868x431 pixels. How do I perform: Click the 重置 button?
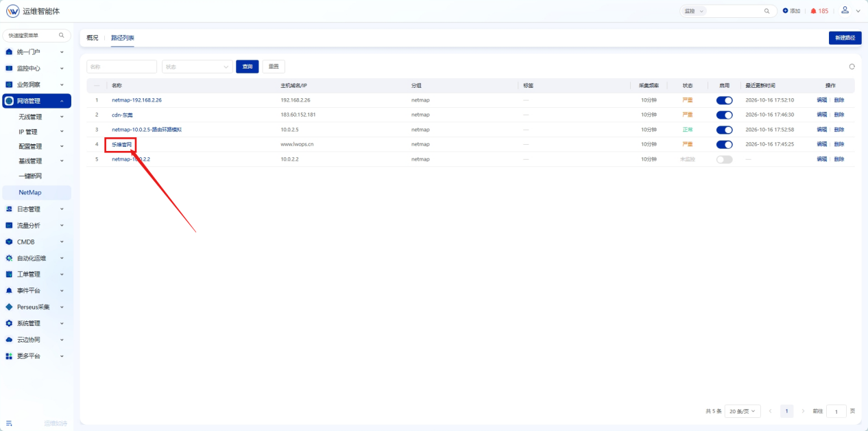click(274, 67)
